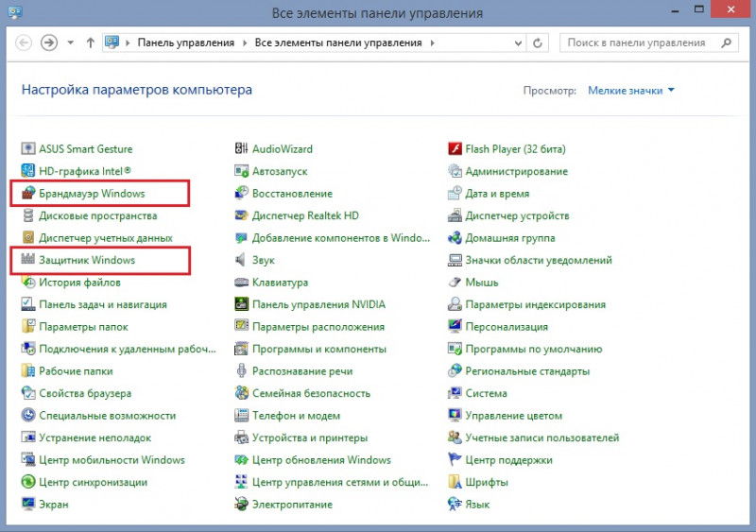Open Свойства браузера link
This screenshot has height=532, width=756.
(85, 393)
